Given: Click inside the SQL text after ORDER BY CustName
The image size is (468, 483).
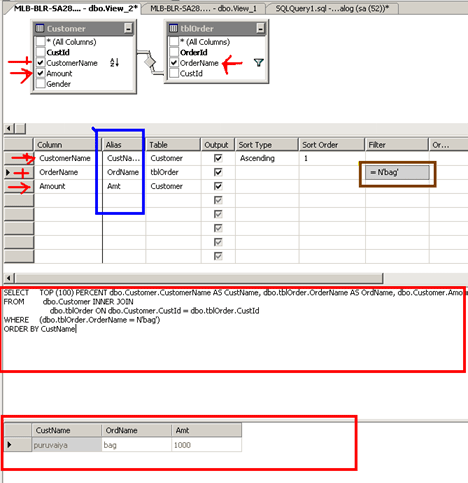Looking at the screenshot, I should (76, 329).
